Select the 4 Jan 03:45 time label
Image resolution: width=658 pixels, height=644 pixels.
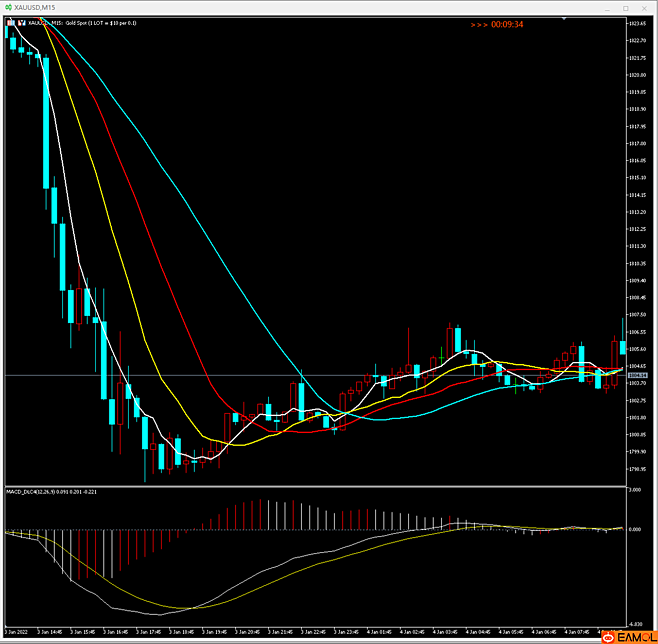[x=445, y=632]
